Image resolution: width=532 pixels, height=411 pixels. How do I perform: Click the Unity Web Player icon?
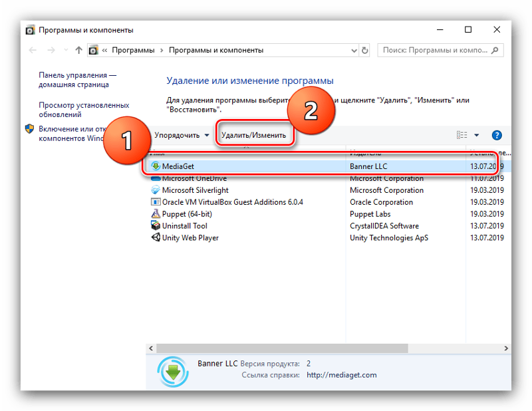[156, 238]
